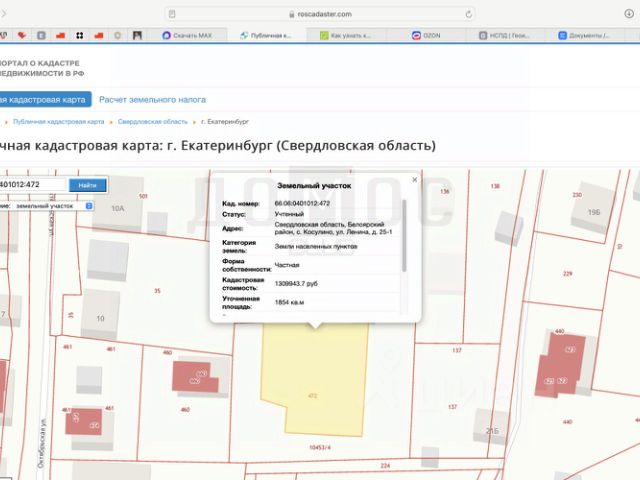Click the 1854 кв.м area value
Image resolution: width=640 pixels, height=480 pixels.
point(289,302)
